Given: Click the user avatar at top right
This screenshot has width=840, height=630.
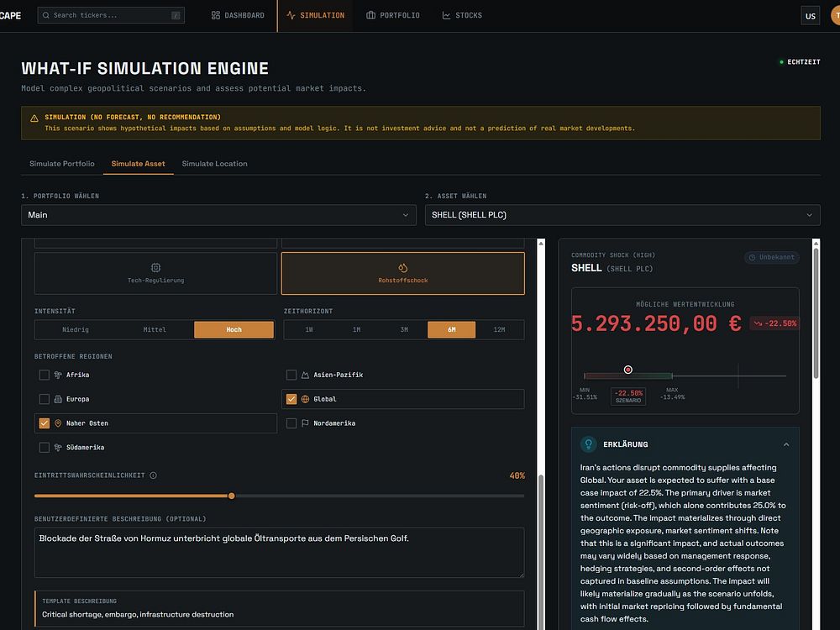Looking at the screenshot, I should (836, 15).
